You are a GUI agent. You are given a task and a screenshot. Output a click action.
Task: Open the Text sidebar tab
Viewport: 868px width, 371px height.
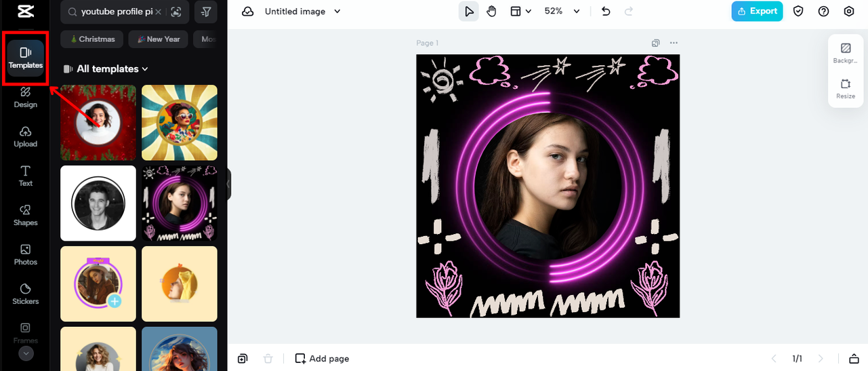[x=26, y=176]
